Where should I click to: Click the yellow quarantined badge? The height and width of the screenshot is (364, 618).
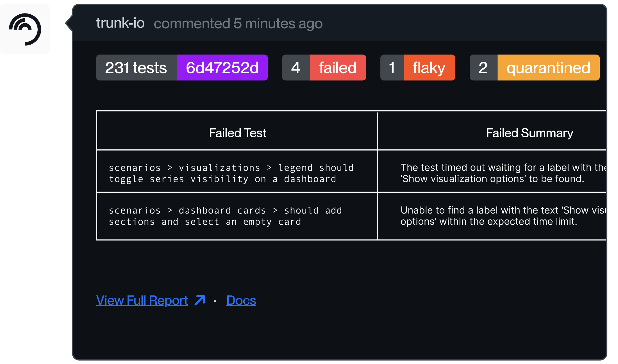click(548, 68)
